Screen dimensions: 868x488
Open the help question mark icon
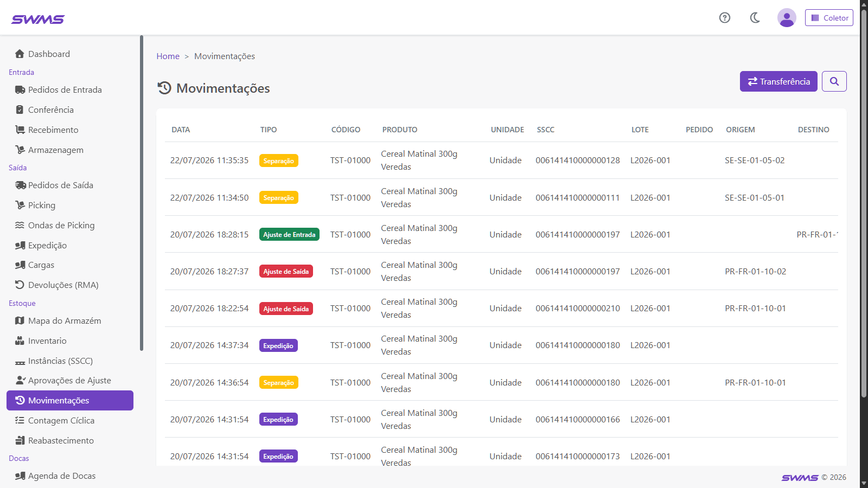point(725,18)
